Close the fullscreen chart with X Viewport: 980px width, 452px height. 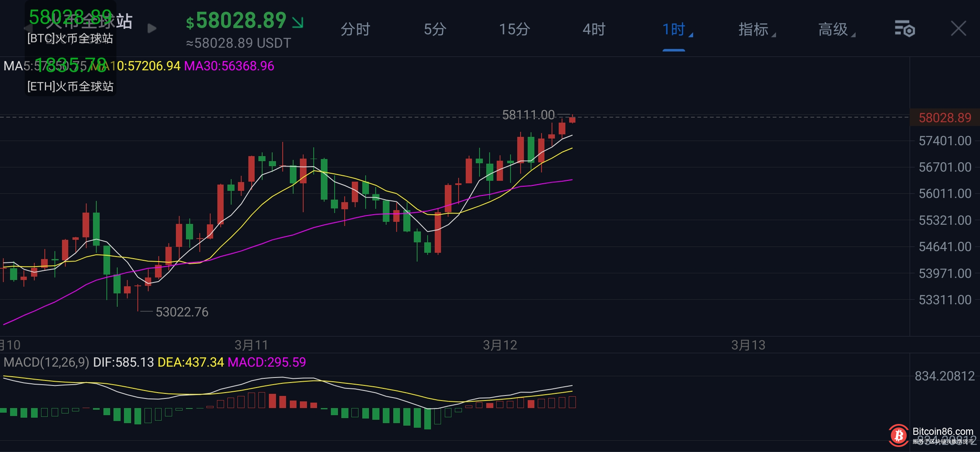[x=958, y=29]
